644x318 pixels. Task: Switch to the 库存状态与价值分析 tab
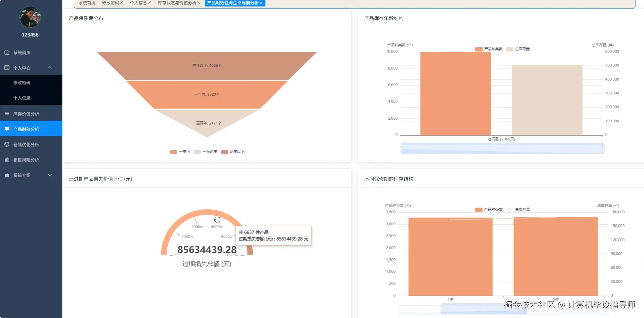(x=177, y=3)
